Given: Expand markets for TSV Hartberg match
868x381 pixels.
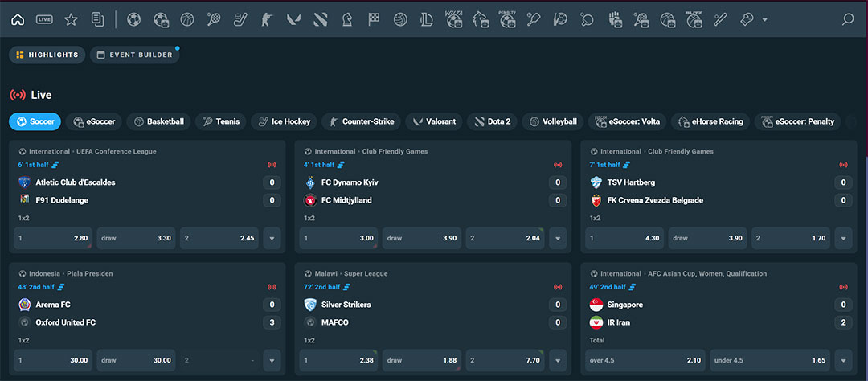Looking at the screenshot, I should (x=843, y=238).
